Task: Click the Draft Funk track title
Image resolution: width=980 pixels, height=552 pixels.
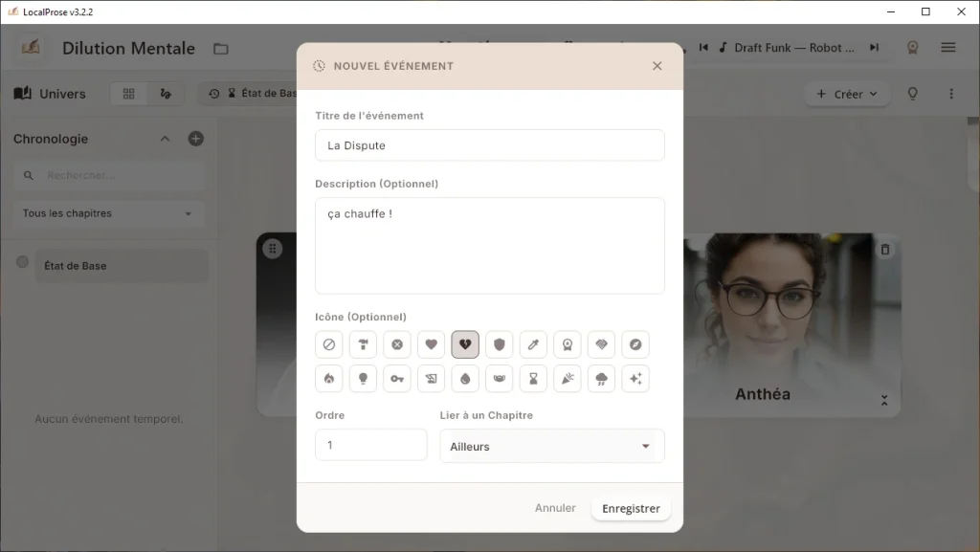Action: click(x=793, y=48)
